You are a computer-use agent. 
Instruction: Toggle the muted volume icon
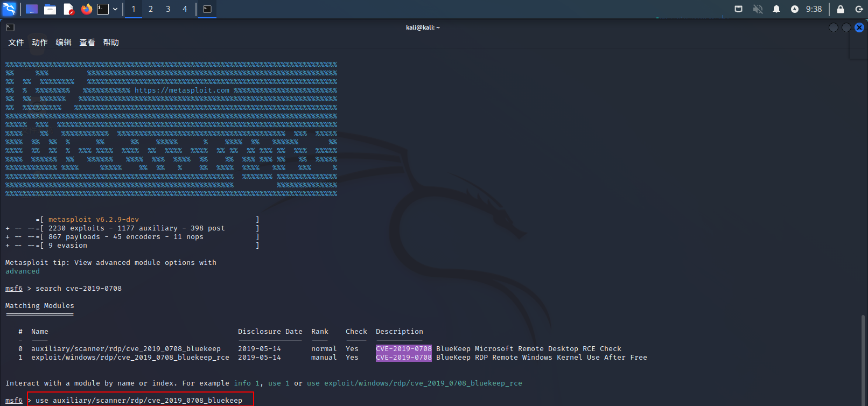click(758, 9)
